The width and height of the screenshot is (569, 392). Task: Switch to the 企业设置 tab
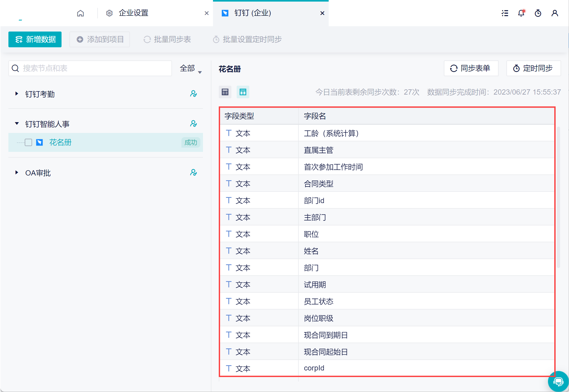[x=133, y=13]
